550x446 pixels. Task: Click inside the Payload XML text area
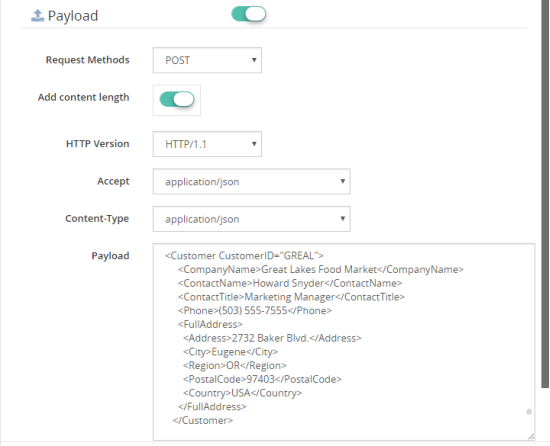[x=344, y=342]
